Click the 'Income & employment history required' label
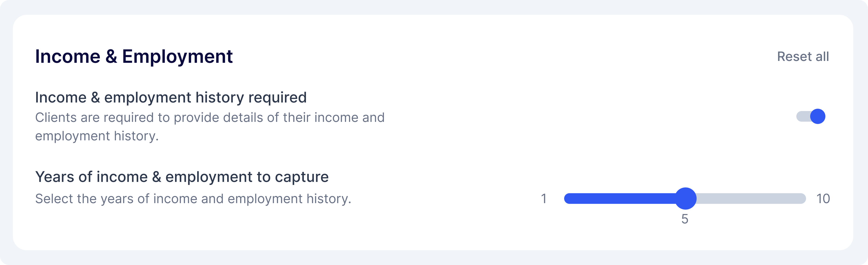Screen dimensions: 868x265 (x=171, y=98)
